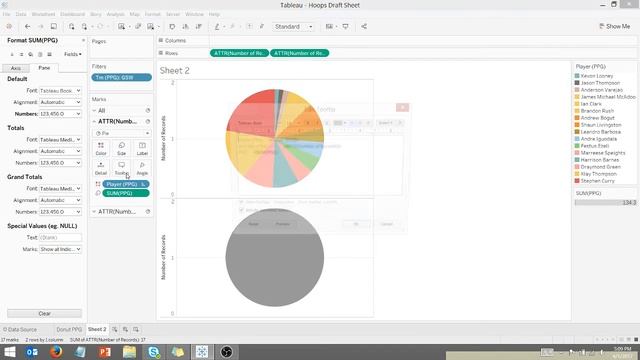Click Stephen Curry color in legend

tap(577, 181)
